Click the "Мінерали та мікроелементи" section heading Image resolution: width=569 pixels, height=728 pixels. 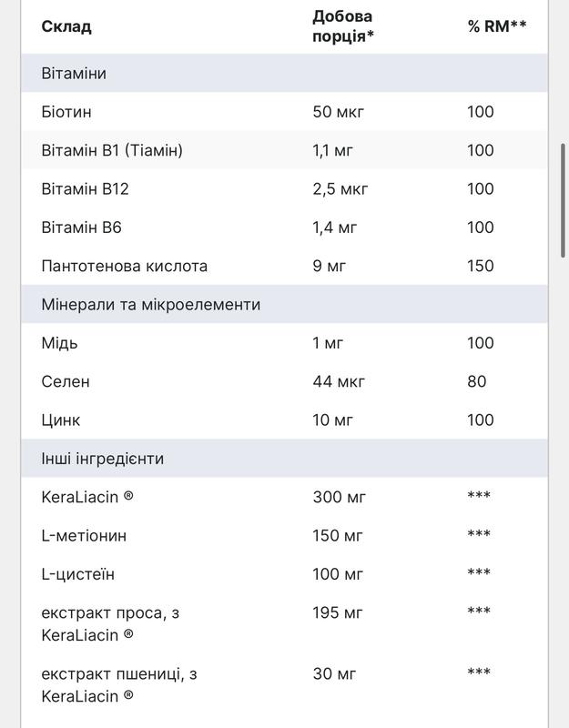pos(151,304)
